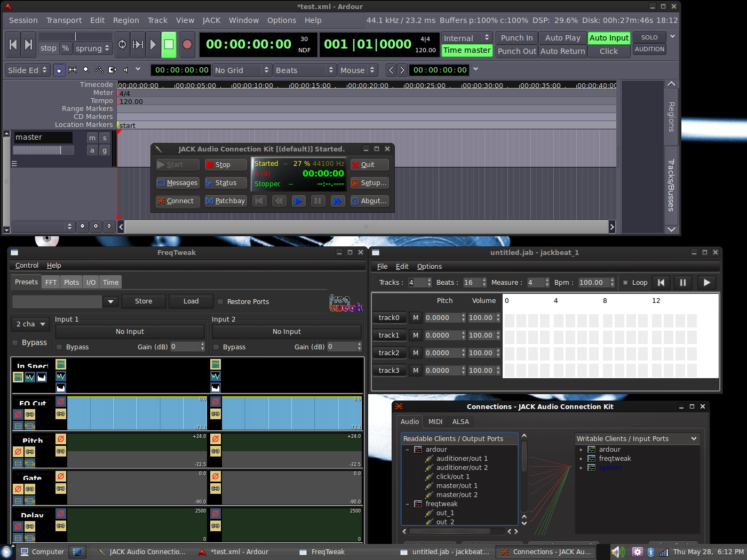Click the Store preset button
The height and width of the screenshot is (560, 747).
pyautogui.click(x=144, y=301)
